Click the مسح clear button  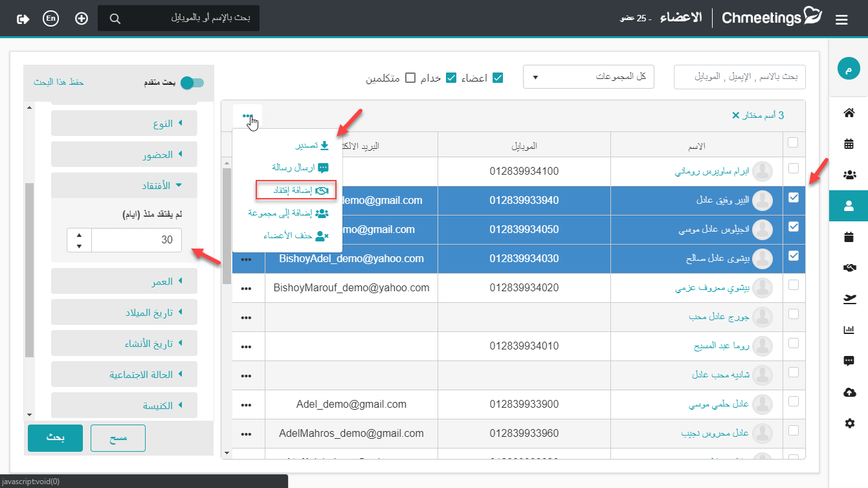coord(118,438)
